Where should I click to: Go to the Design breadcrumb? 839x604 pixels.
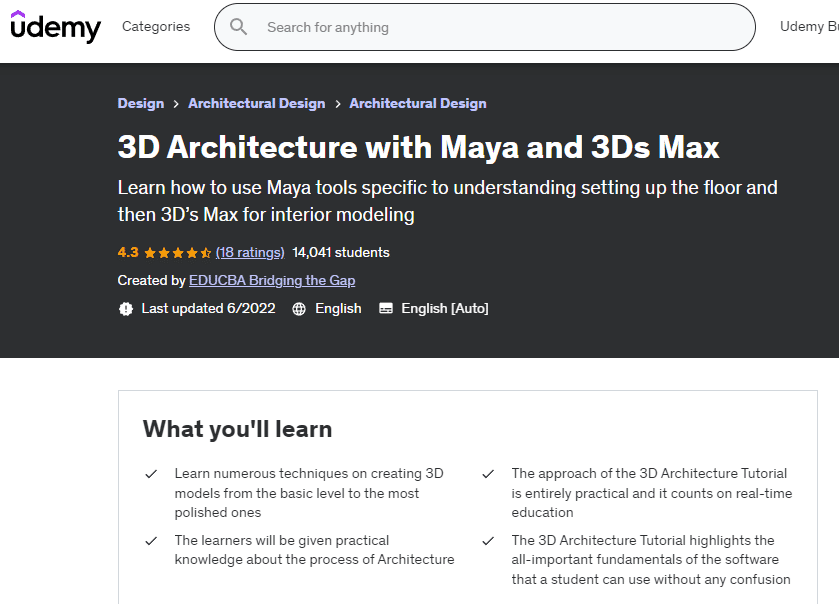[x=141, y=103]
